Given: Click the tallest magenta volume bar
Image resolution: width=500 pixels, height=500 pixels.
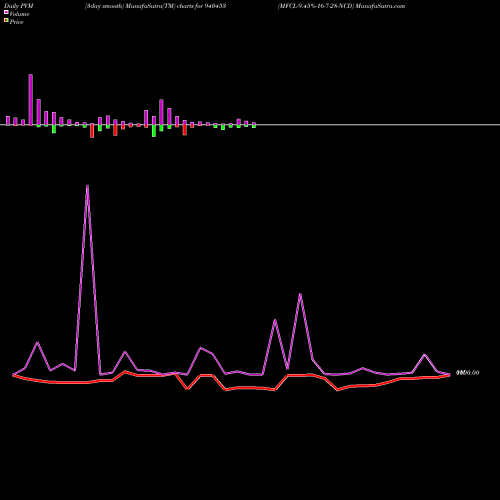Looking at the screenshot, I should (31, 100).
